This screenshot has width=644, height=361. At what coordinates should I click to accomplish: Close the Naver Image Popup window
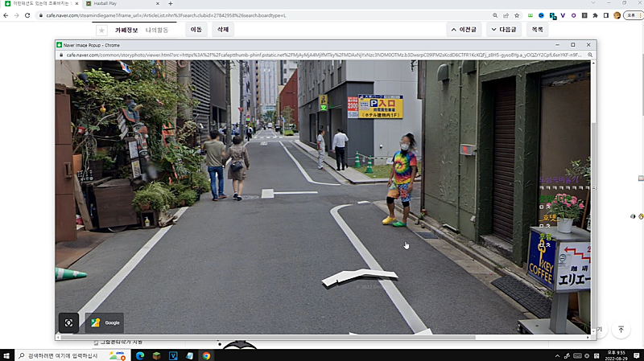click(588, 45)
